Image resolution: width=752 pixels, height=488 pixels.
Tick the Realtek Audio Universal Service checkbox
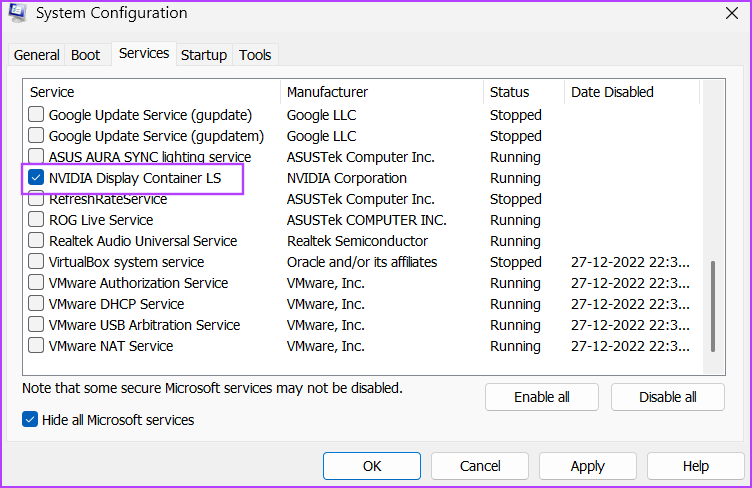[36, 240]
